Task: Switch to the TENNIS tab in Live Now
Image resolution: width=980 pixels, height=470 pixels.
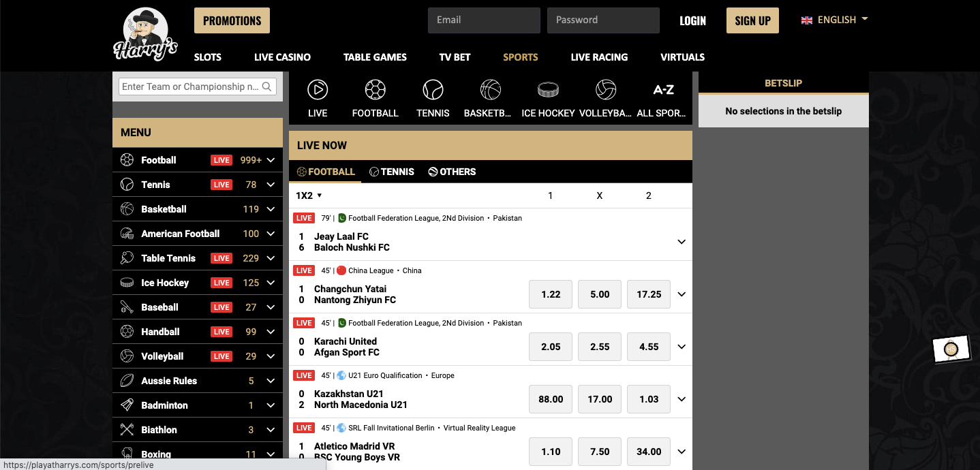Action: tap(392, 172)
